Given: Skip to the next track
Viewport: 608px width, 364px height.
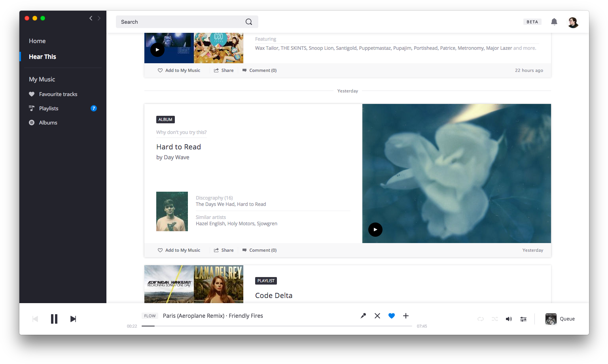Looking at the screenshot, I should (73, 319).
